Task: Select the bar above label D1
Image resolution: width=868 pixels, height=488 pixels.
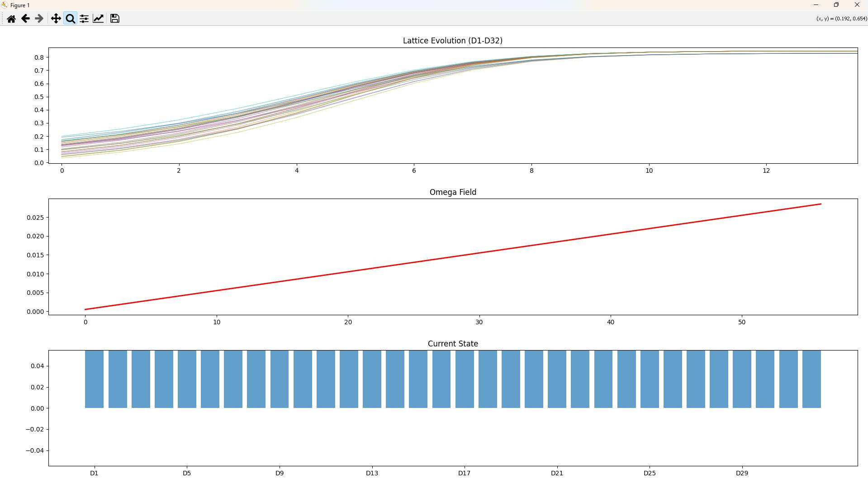Action: 94,379
